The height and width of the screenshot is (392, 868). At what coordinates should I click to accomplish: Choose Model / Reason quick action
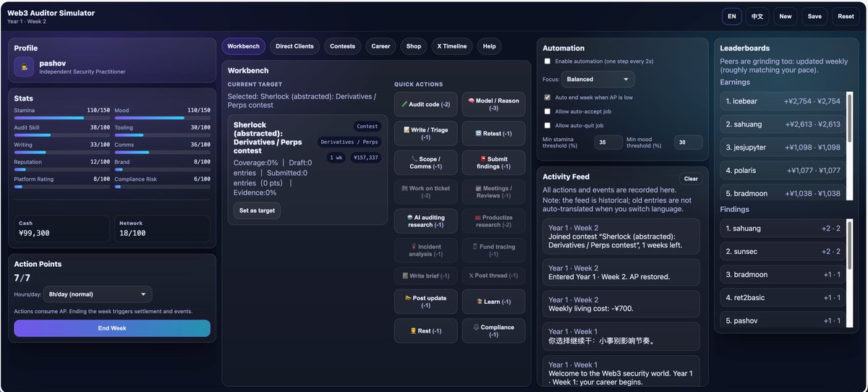pyautogui.click(x=493, y=104)
